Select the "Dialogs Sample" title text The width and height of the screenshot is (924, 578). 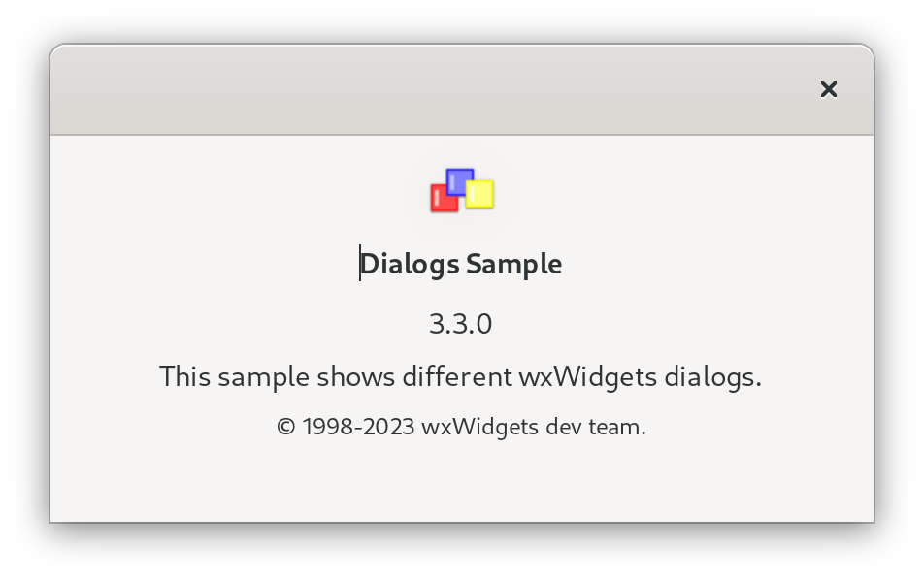[461, 264]
